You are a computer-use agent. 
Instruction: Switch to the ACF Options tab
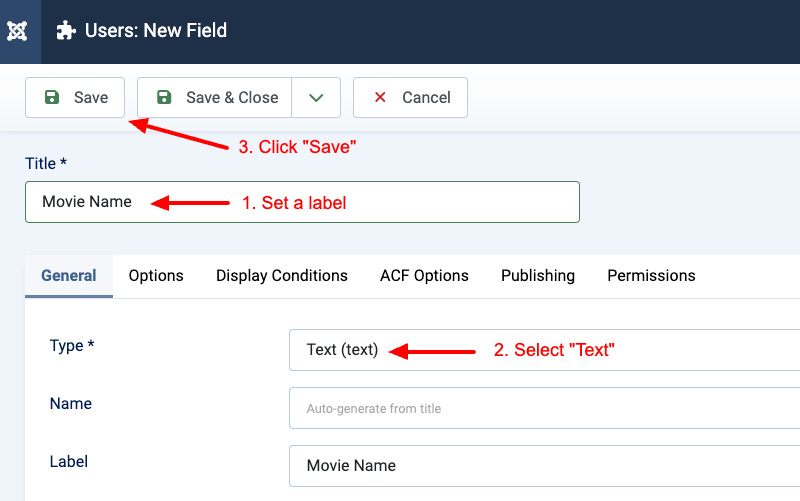424,275
